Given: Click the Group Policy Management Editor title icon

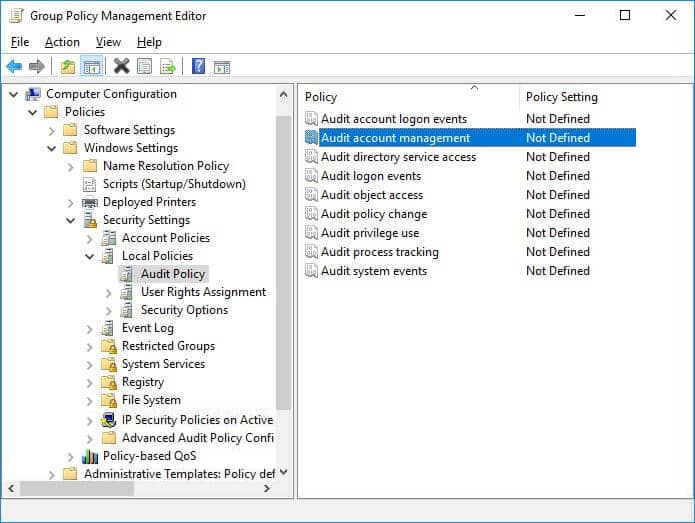Looking at the screenshot, I should (17, 16).
